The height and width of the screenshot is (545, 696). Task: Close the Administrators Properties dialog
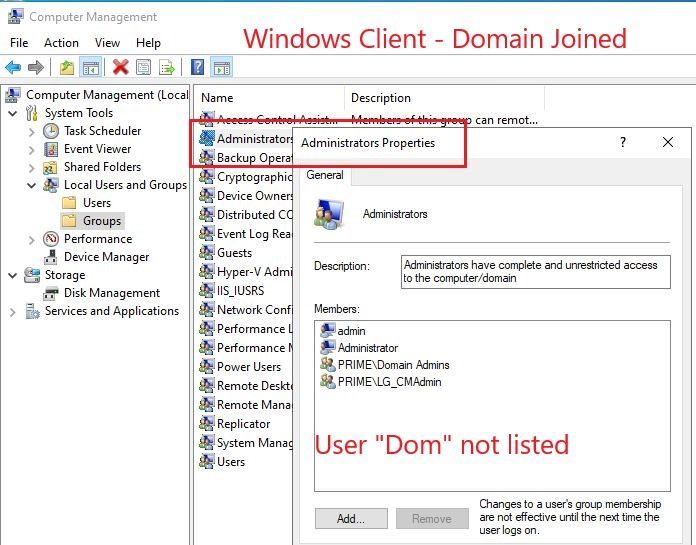(668, 142)
